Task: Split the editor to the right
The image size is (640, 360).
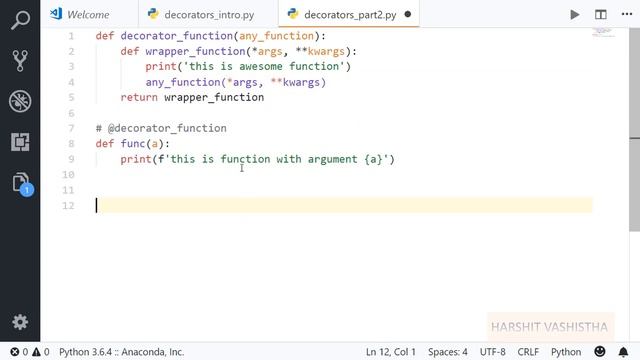Action: pyautogui.click(x=600, y=15)
